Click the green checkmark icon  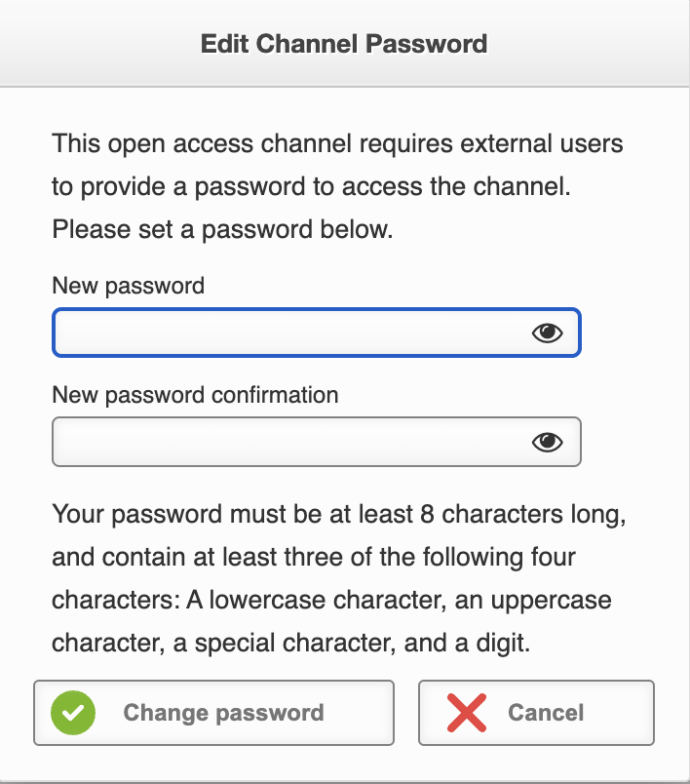click(73, 713)
